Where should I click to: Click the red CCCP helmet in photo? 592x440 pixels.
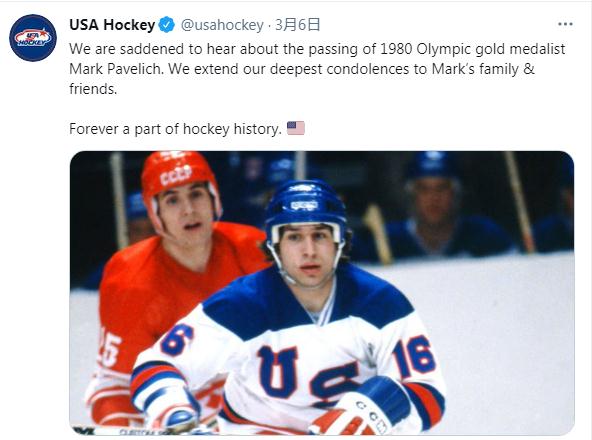177,176
